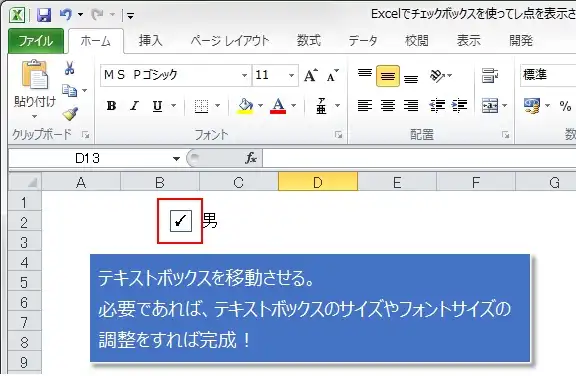The width and height of the screenshot is (576, 376).
Task: Select column D header
Action: pyautogui.click(x=318, y=182)
